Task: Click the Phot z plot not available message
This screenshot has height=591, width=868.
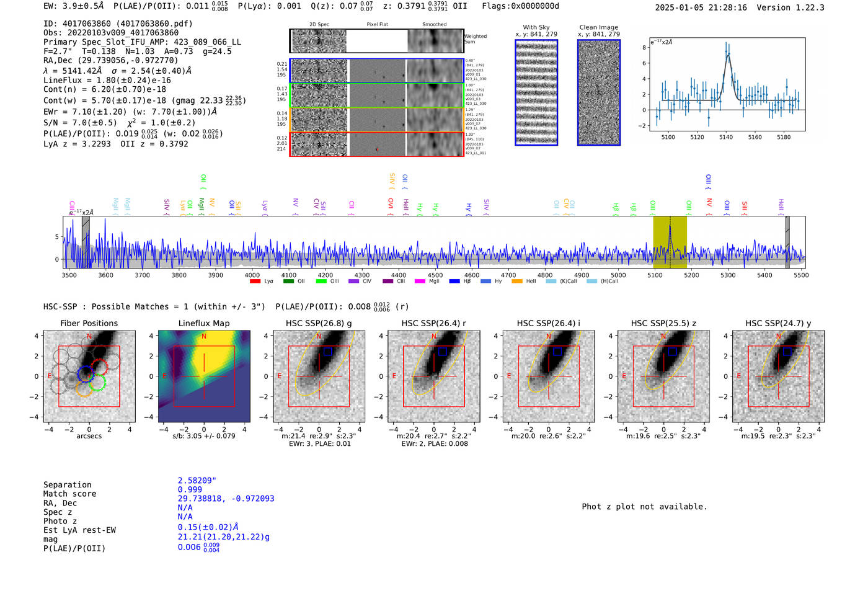Action: tap(645, 507)
